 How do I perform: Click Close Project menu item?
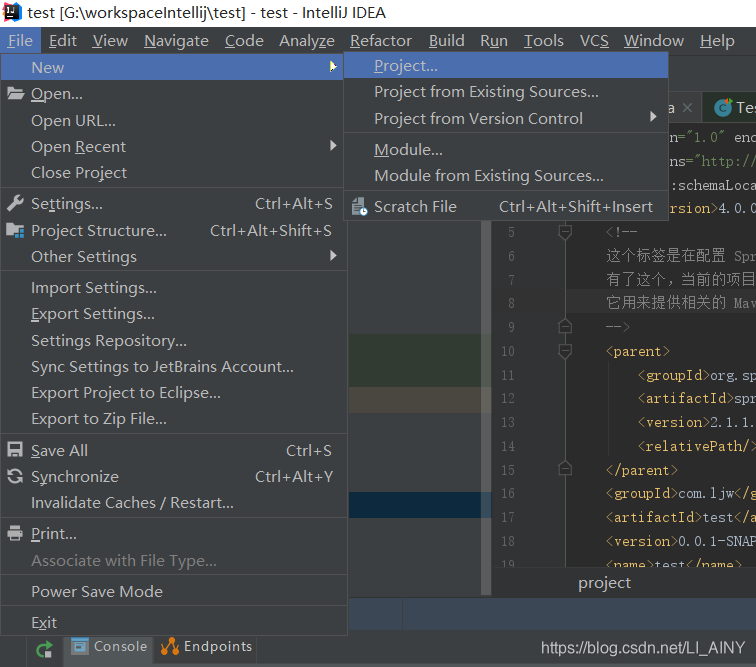(x=174, y=173)
